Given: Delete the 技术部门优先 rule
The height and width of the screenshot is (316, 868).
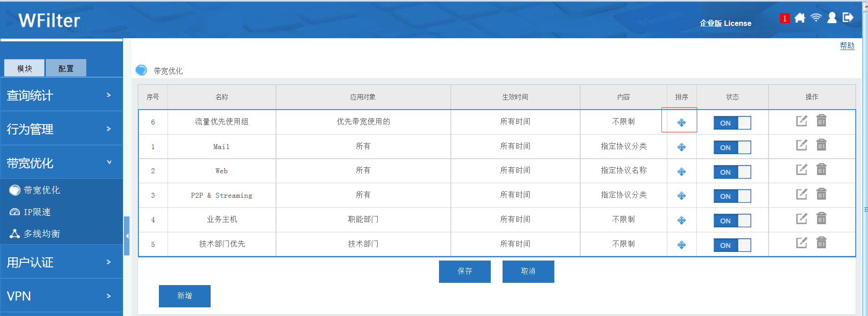Looking at the screenshot, I should tap(821, 243).
